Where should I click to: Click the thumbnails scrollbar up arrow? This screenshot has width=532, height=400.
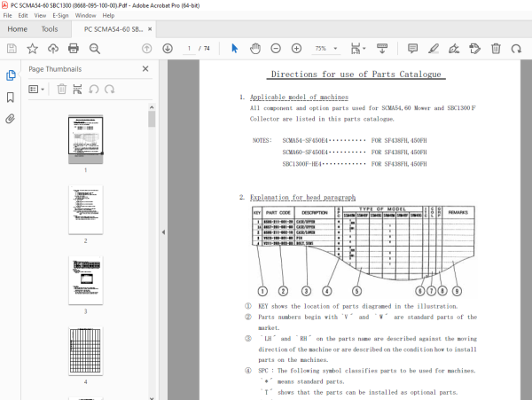pos(152,107)
